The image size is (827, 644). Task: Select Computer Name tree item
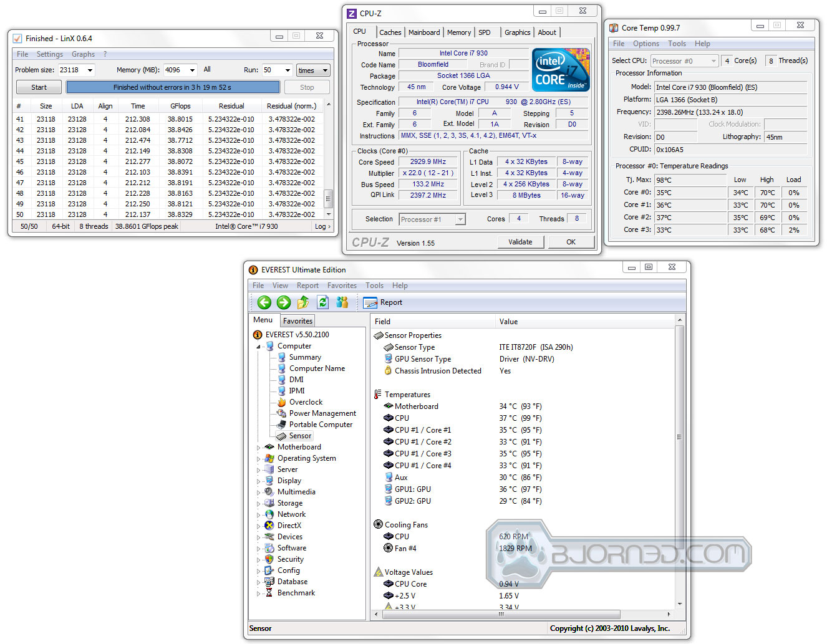317,368
